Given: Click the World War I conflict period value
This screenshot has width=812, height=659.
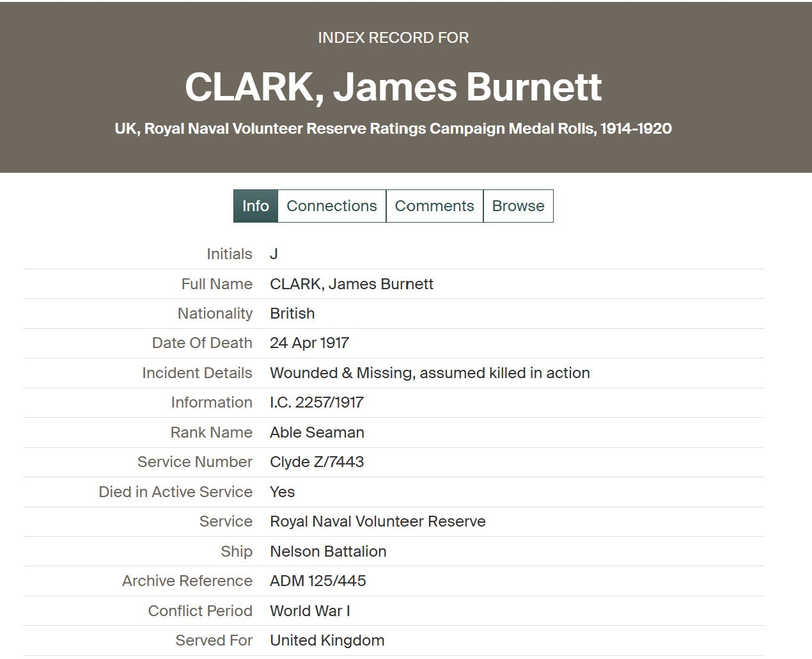Looking at the screenshot, I should (x=309, y=611).
